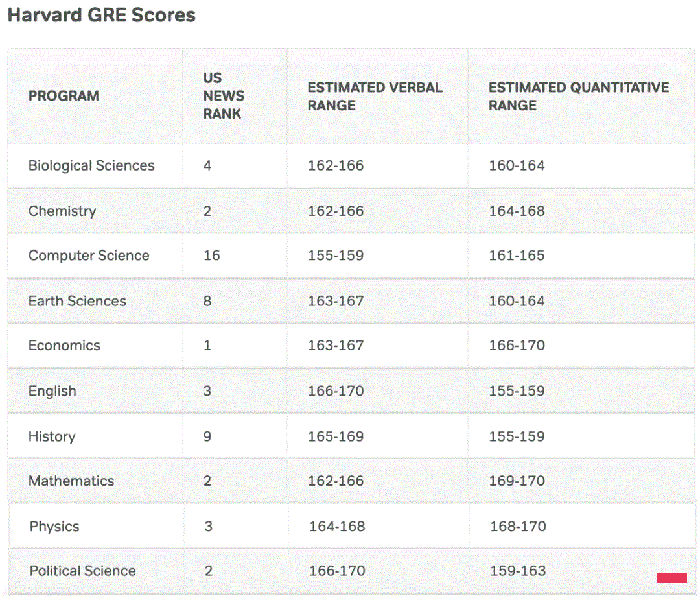Click quantitative range "164-168" for Chemistry

pos(517,211)
